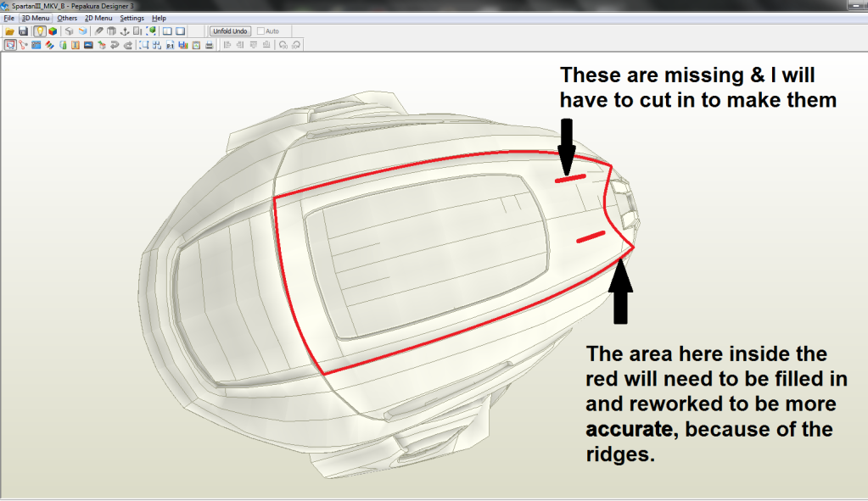Toggle the light bulb lighting icon
868x501 pixels.
tap(39, 31)
